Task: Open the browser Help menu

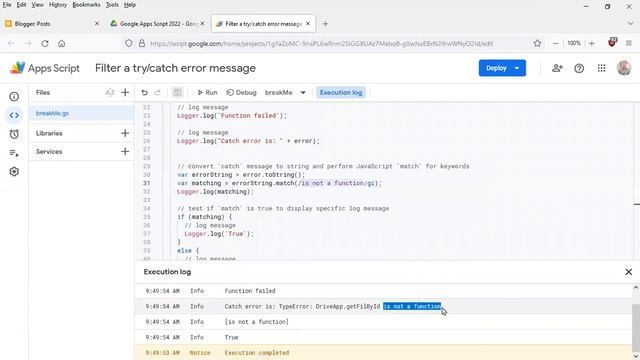Action: [x=130, y=5]
